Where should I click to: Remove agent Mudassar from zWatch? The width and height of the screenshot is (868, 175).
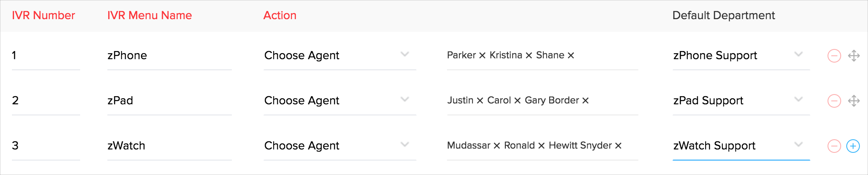point(497,146)
